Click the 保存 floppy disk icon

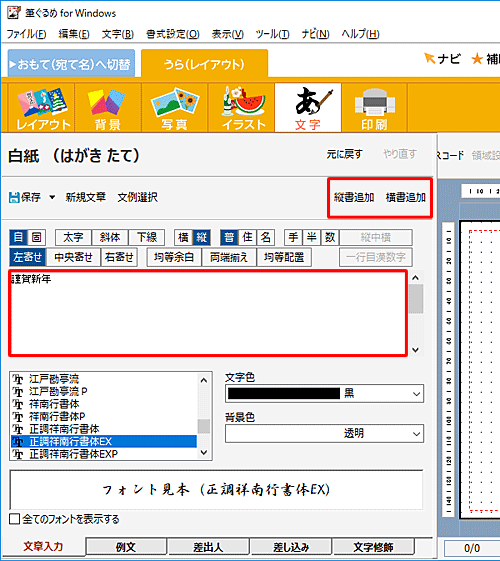(14, 197)
